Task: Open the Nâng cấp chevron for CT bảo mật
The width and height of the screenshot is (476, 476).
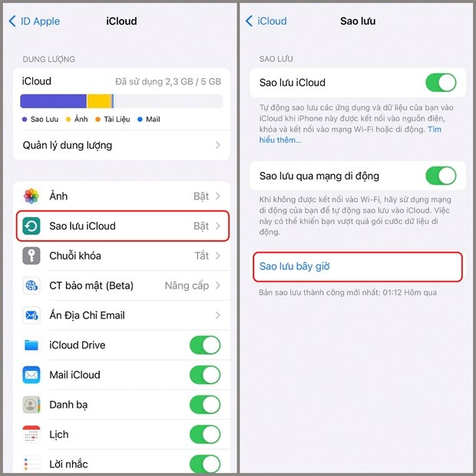Action: [218, 286]
